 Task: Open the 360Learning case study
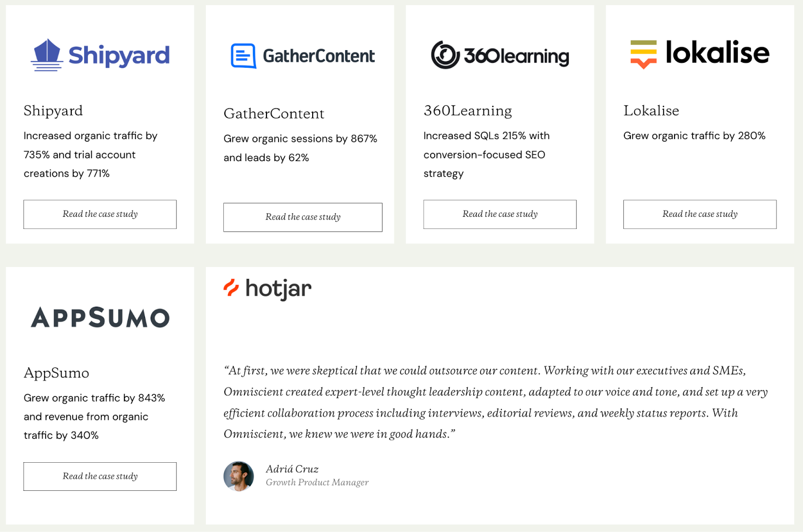point(499,214)
